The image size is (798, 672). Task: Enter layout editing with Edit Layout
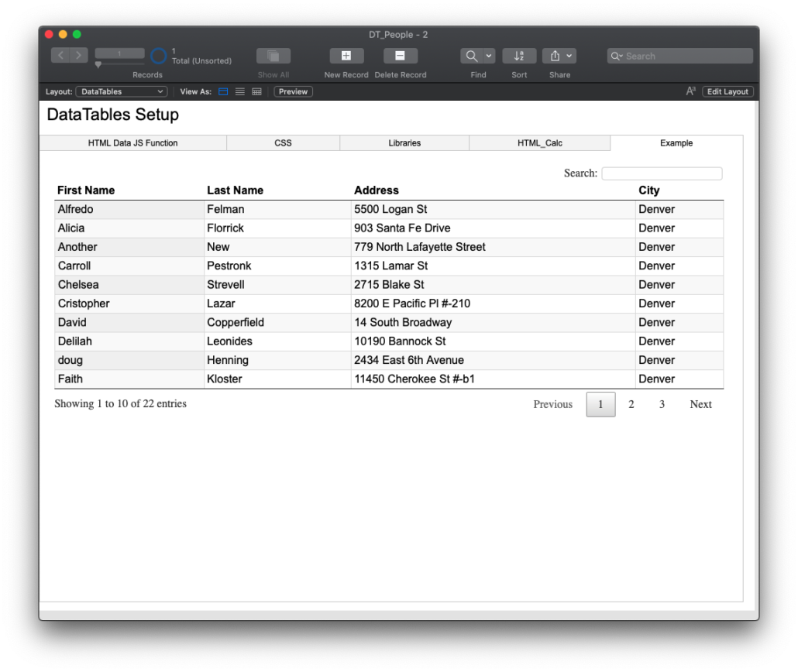click(x=727, y=91)
